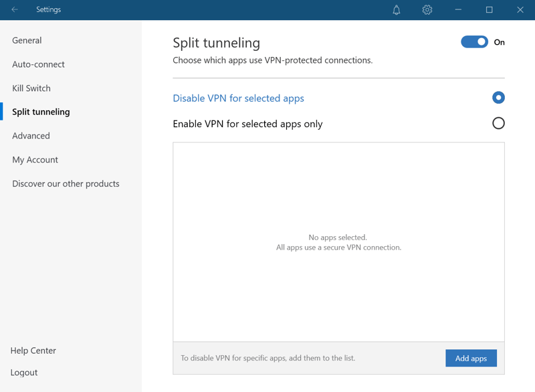Open the General settings section
Viewport: 535px width, 392px height.
(27, 40)
